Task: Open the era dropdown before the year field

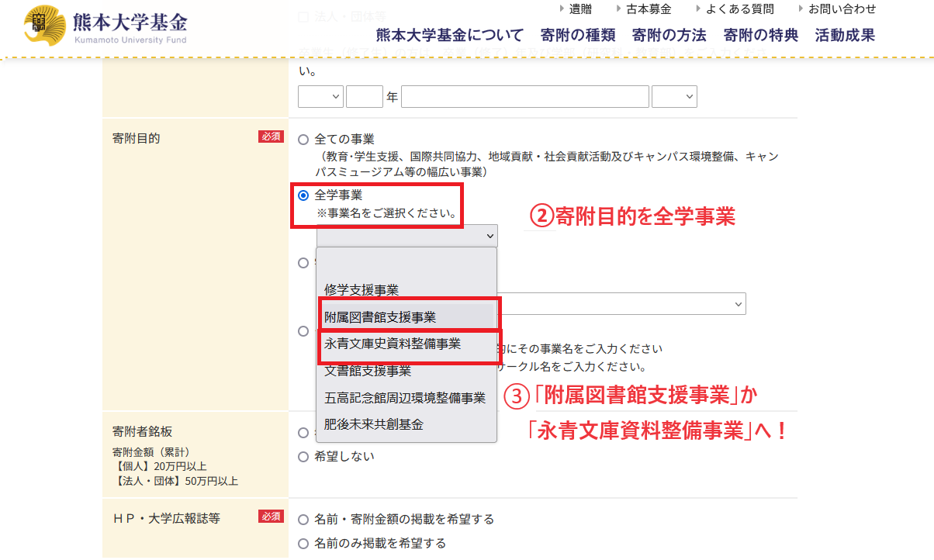Action: coord(320,97)
